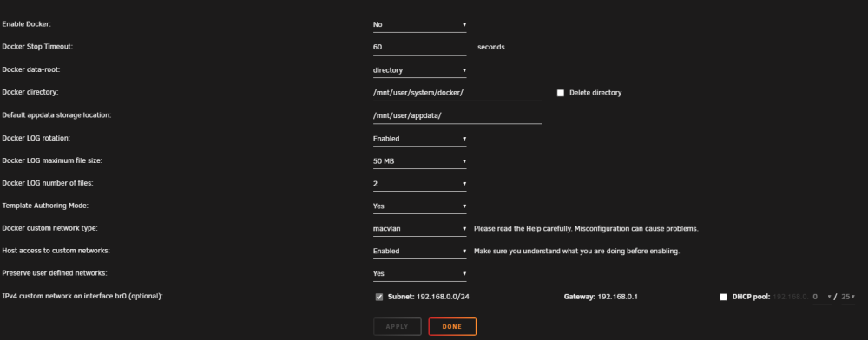Click the 'Preserve user defined networks:' label

(55, 273)
